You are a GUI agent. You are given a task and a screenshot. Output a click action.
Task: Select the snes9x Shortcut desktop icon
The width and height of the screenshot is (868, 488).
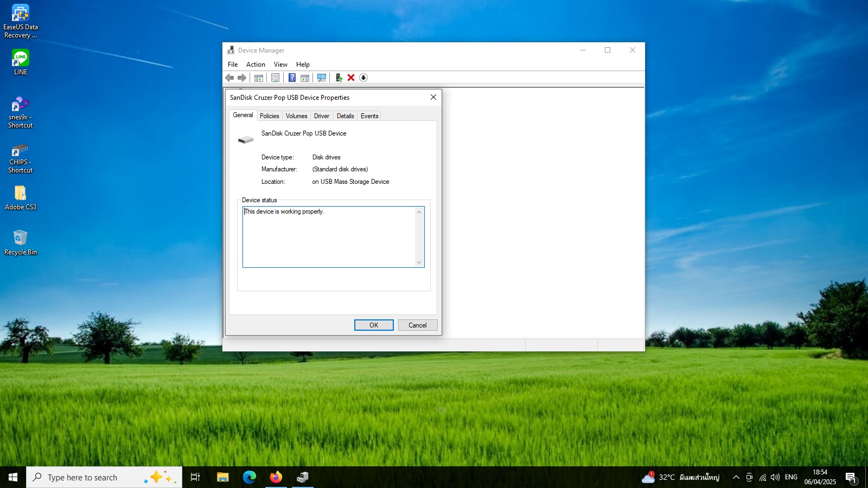tap(21, 112)
